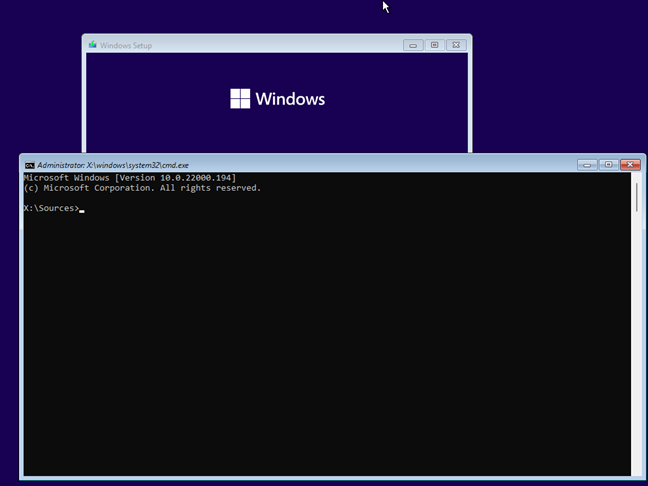
Task: Close the Administrator cmd.exe window
Action: pyautogui.click(x=630, y=165)
